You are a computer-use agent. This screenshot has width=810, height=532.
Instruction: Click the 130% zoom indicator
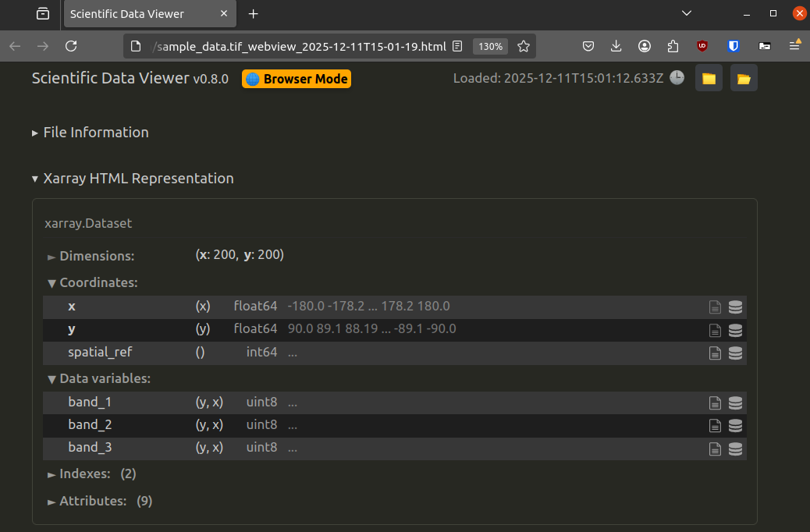click(x=490, y=46)
